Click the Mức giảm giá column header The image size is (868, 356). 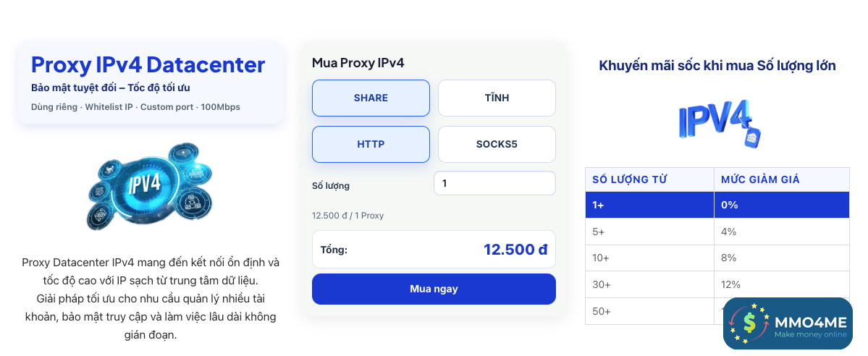[760, 179]
